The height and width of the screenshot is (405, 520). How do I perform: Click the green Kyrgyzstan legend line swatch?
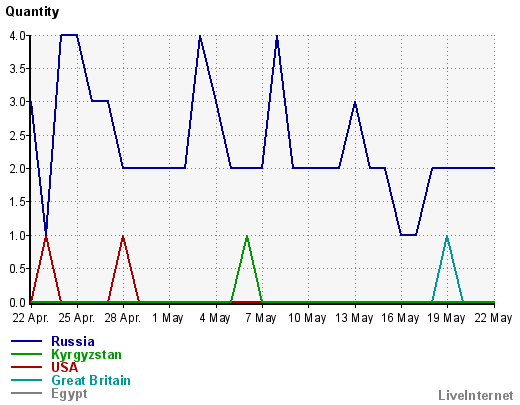26,354
